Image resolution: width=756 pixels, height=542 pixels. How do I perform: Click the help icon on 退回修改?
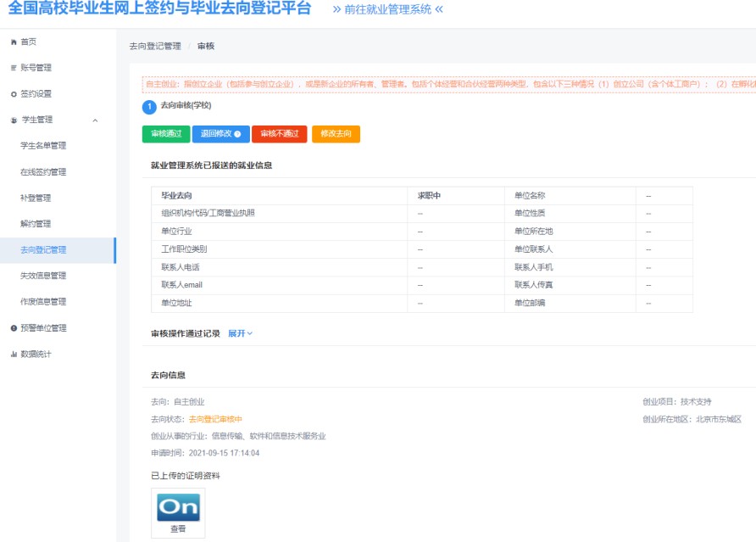237,134
